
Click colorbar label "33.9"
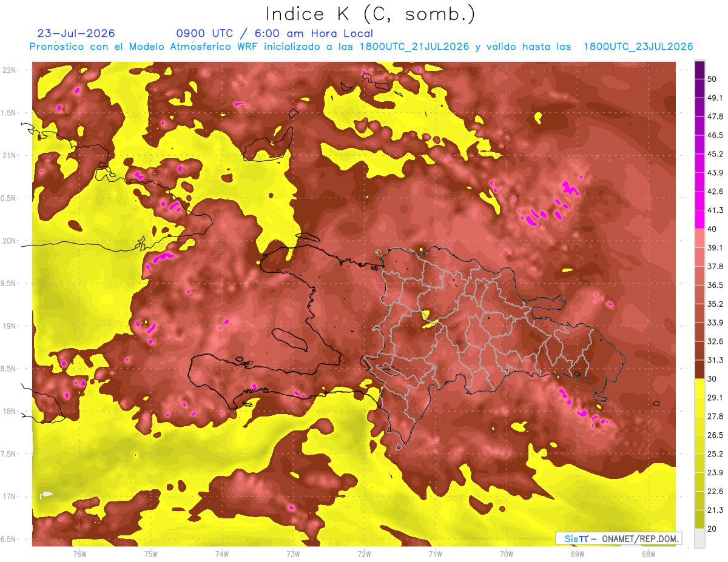click(715, 323)
